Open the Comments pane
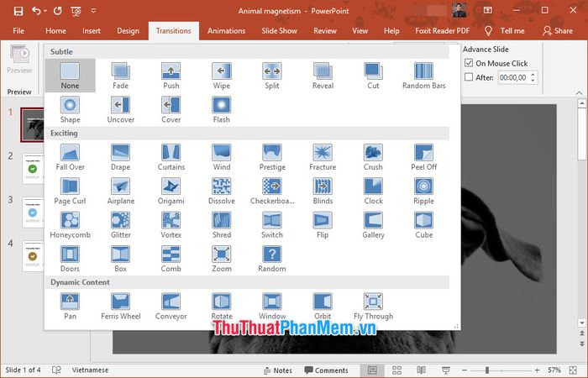588x378 pixels. pyautogui.click(x=326, y=370)
